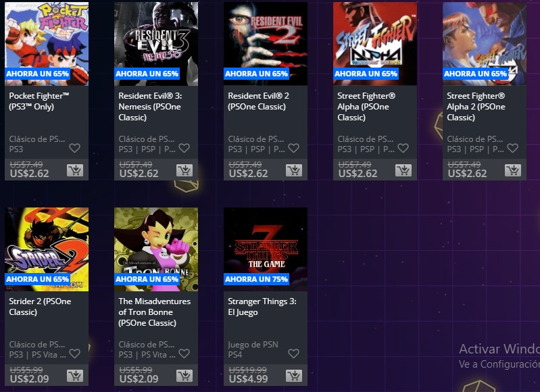Add Misadventures of Tron Bonne to cart
540x392 pixels.
pyautogui.click(x=185, y=376)
